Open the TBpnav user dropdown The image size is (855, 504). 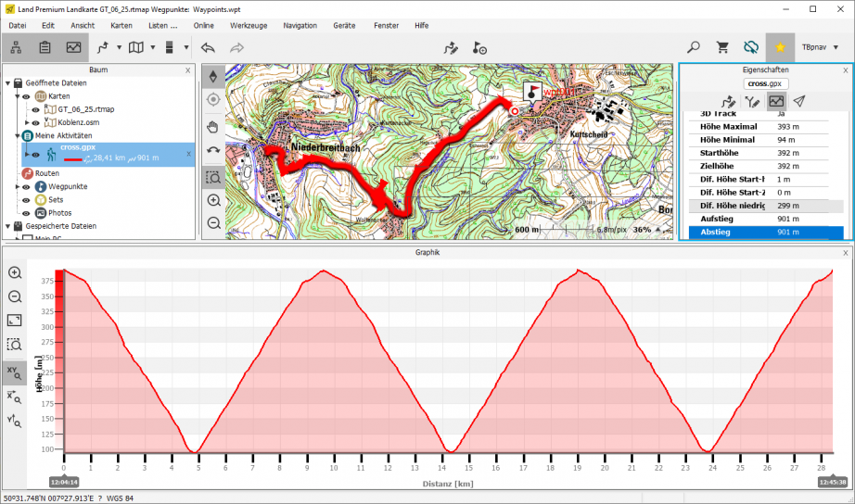pyautogui.click(x=820, y=47)
